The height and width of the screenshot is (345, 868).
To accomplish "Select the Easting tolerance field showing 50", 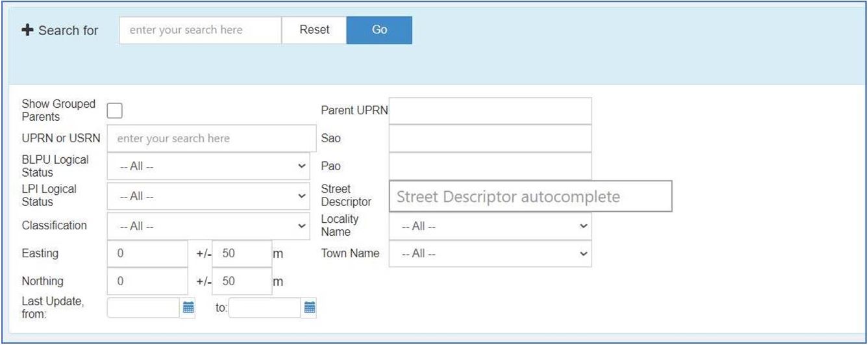I will 242,253.
